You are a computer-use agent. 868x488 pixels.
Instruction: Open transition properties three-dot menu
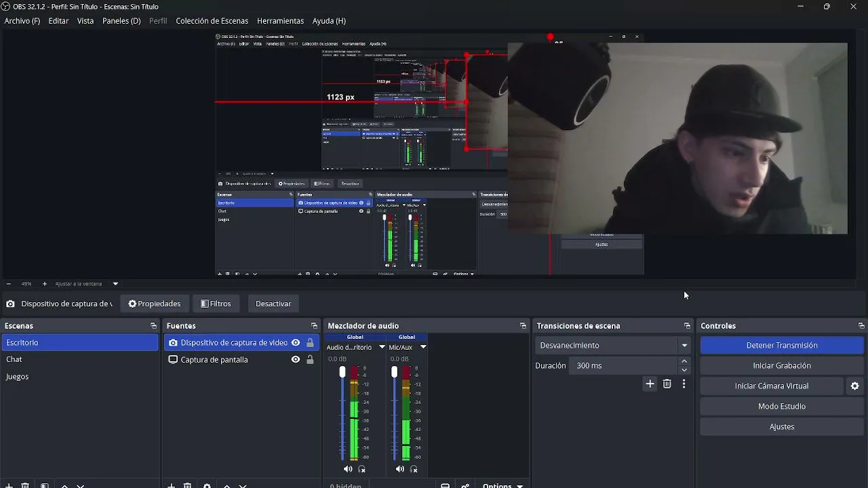coord(684,384)
